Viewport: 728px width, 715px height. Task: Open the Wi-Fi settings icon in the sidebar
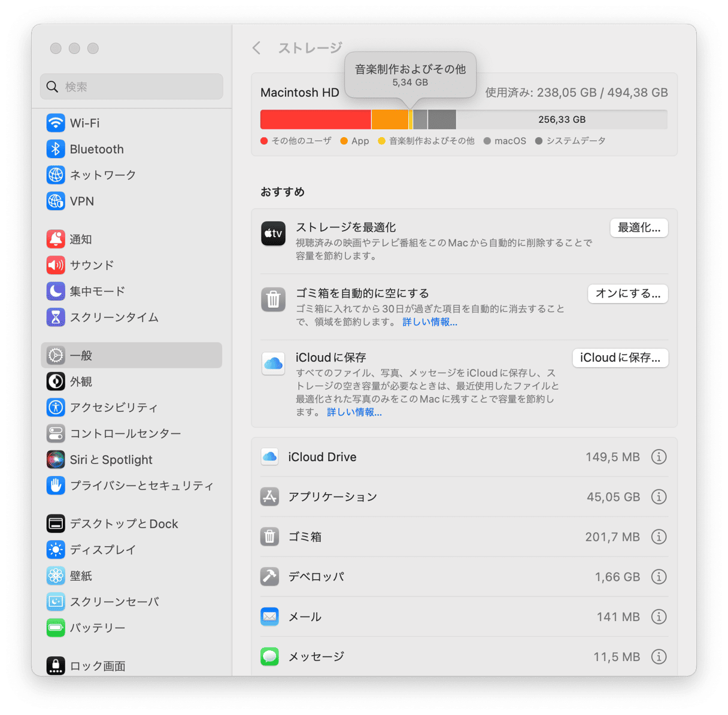56,123
